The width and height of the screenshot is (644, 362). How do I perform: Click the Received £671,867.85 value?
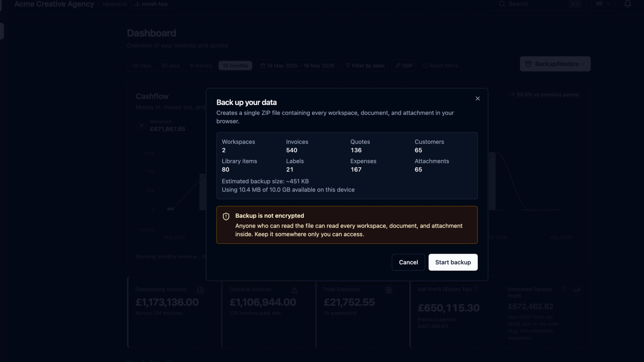[x=167, y=129]
